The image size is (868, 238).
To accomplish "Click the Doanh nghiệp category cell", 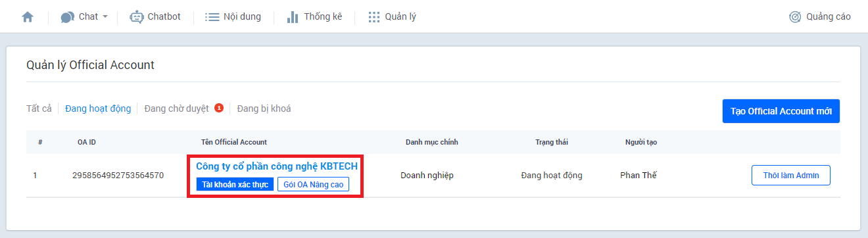I will pos(427,176).
